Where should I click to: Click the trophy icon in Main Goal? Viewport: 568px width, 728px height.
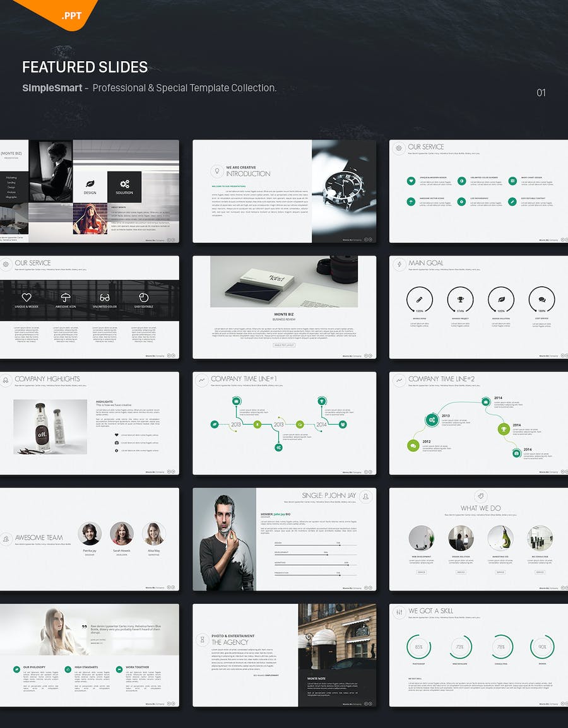[x=460, y=299]
